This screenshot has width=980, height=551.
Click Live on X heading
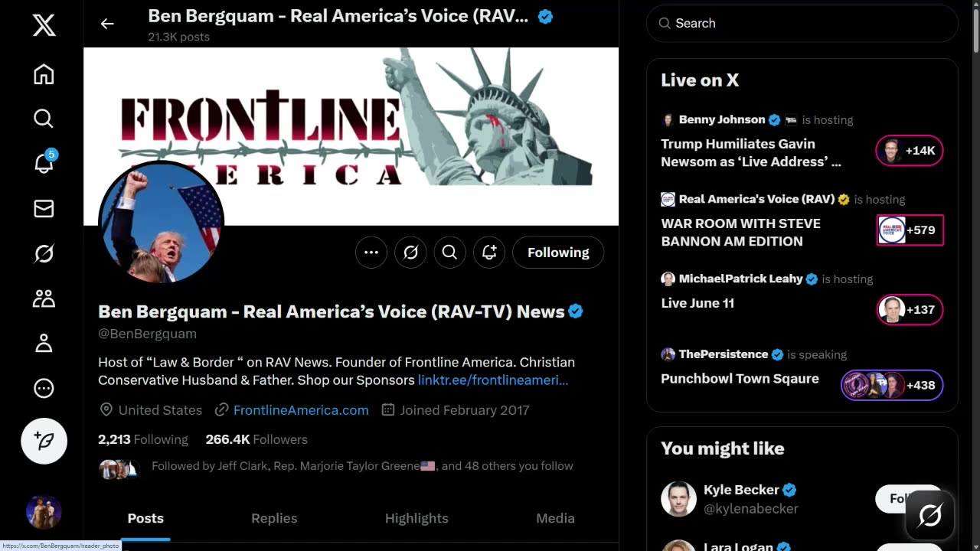pyautogui.click(x=700, y=80)
